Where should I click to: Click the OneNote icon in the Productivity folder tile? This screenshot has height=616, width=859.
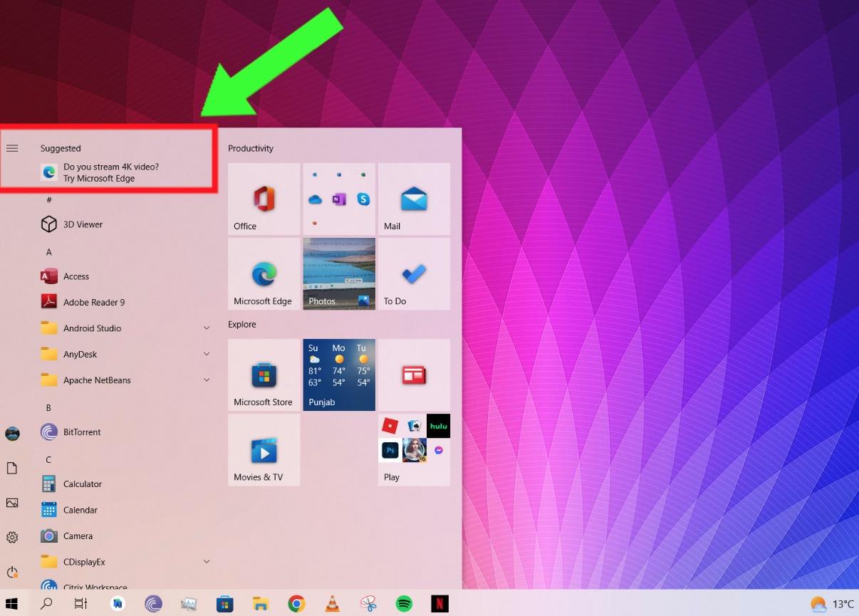339,199
